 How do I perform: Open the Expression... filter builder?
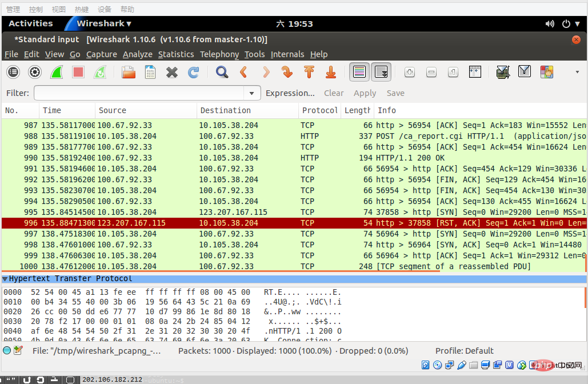[x=290, y=93]
